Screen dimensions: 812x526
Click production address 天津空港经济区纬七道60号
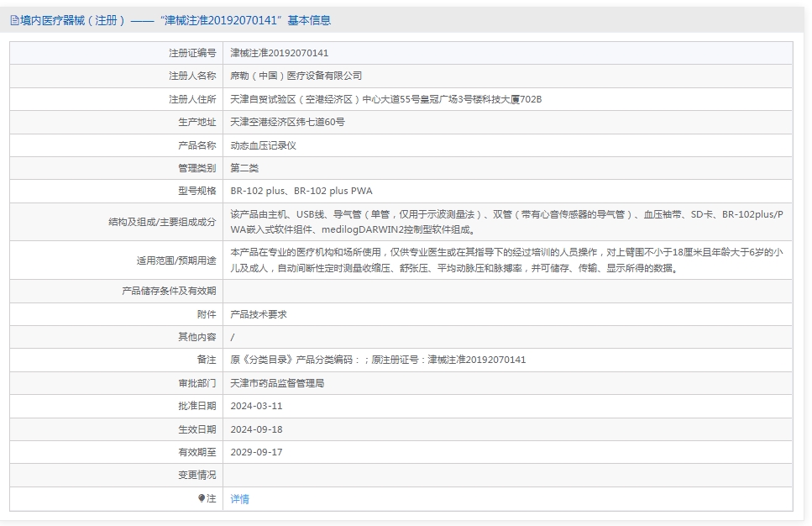point(287,122)
